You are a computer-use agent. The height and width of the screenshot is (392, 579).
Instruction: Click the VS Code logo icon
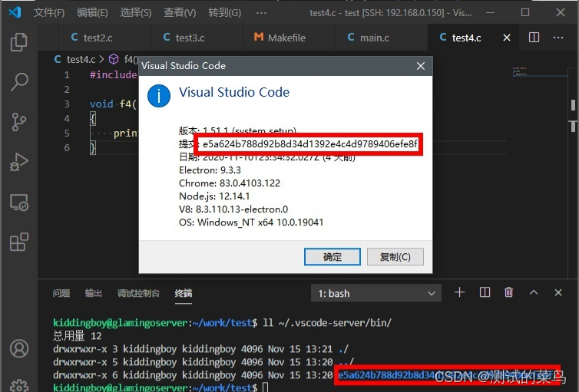coord(15,12)
